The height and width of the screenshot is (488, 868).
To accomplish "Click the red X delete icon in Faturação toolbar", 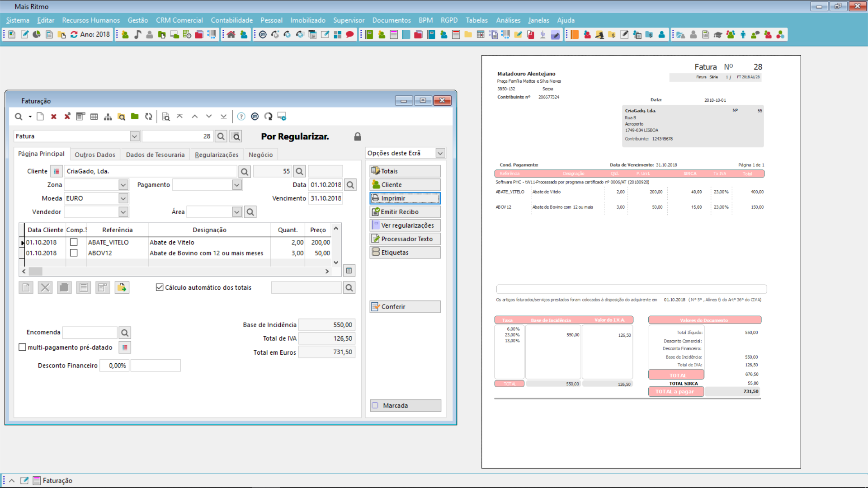I will [53, 117].
